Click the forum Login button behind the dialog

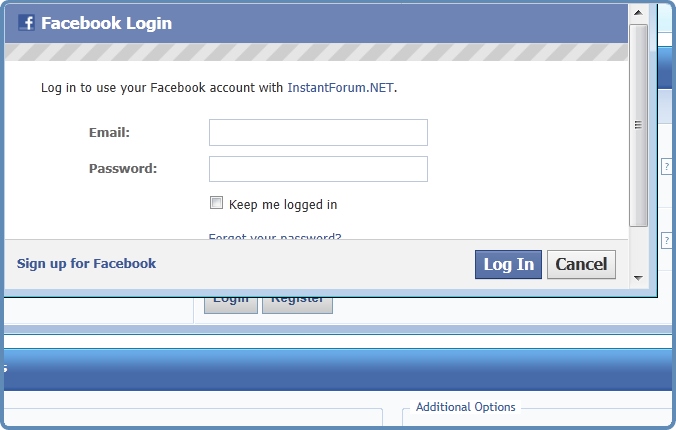231,305
